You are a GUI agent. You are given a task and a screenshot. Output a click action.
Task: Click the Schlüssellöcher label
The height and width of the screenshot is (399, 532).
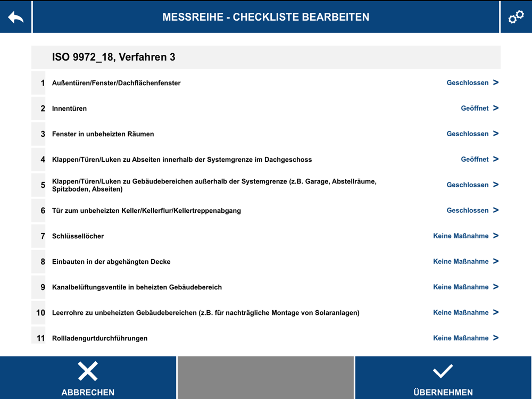(78, 236)
